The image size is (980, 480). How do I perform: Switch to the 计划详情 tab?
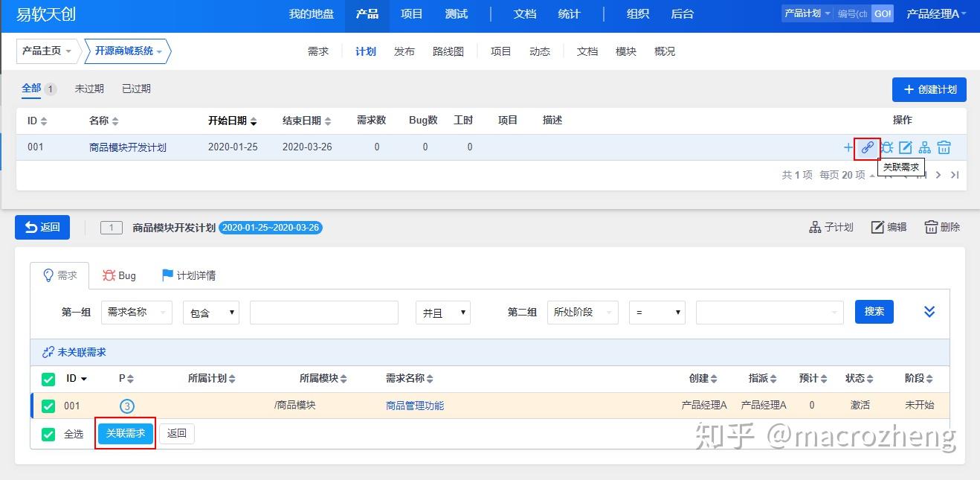coord(189,275)
